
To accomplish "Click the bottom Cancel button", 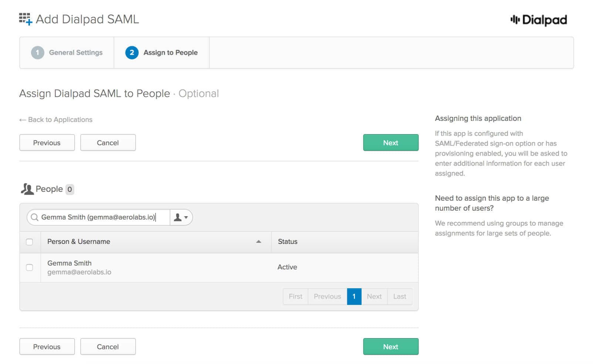I will click(108, 347).
